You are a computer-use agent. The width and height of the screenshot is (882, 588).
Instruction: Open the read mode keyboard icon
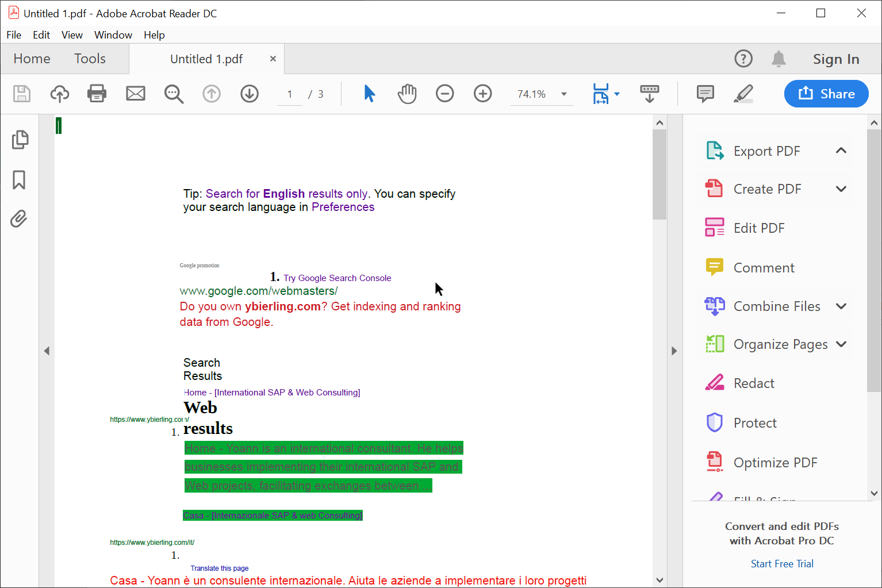pos(650,93)
